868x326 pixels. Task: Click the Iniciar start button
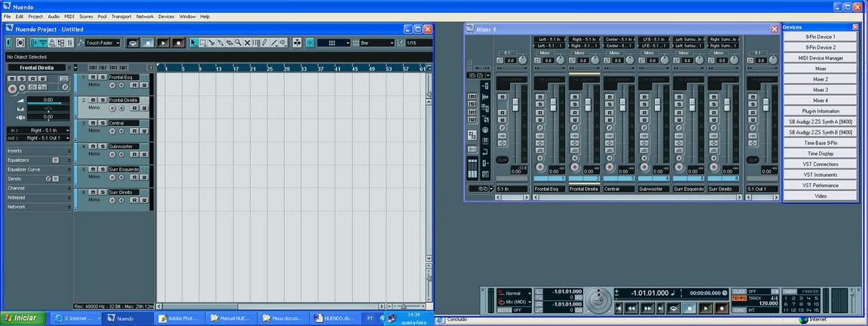(x=22, y=318)
